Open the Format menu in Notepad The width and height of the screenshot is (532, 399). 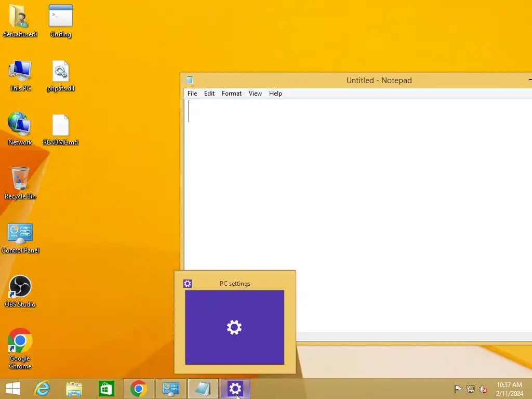[x=231, y=94]
